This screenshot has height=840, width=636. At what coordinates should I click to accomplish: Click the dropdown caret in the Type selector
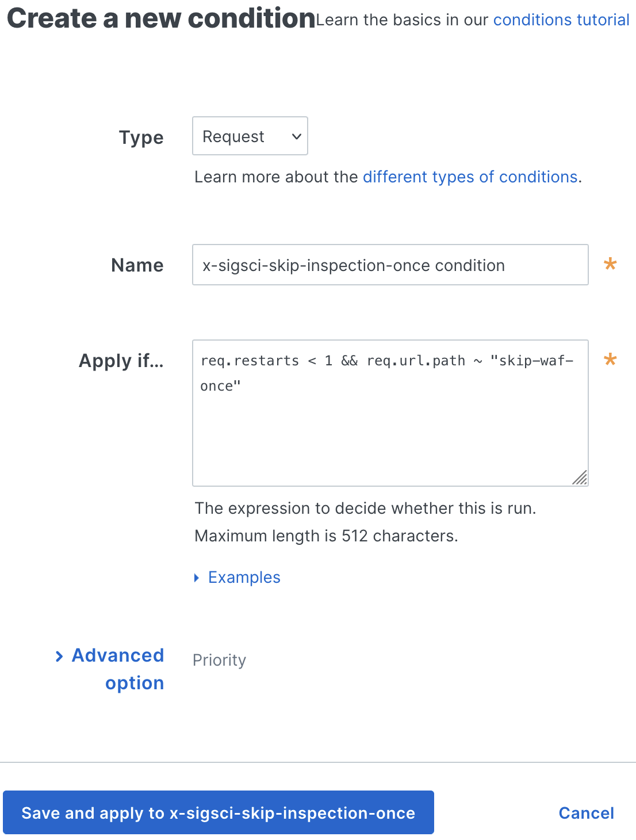(296, 136)
